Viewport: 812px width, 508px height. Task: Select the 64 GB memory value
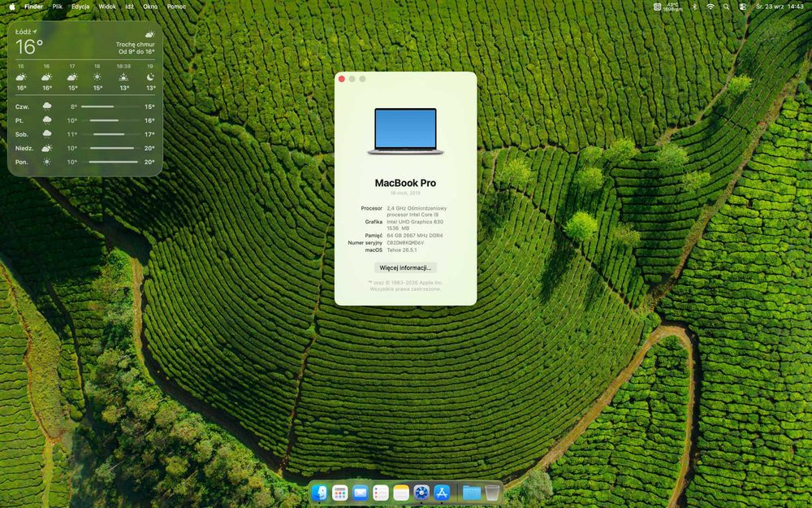pos(415,236)
